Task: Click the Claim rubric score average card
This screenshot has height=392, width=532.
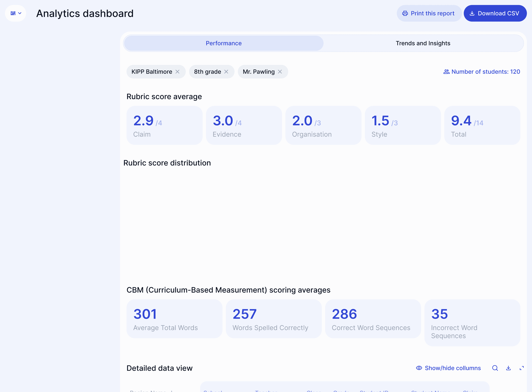Action: (x=164, y=125)
